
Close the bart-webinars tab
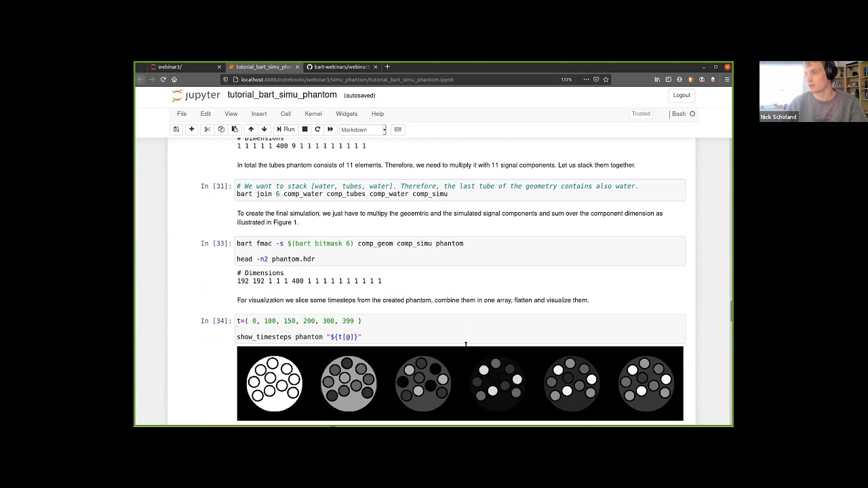(375, 67)
